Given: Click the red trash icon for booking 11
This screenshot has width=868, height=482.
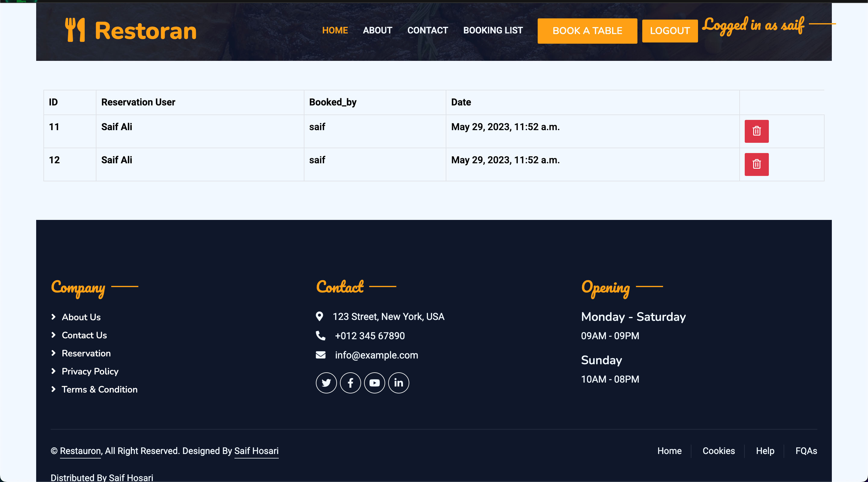Looking at the screenshot, I should (x=756, y=131).
